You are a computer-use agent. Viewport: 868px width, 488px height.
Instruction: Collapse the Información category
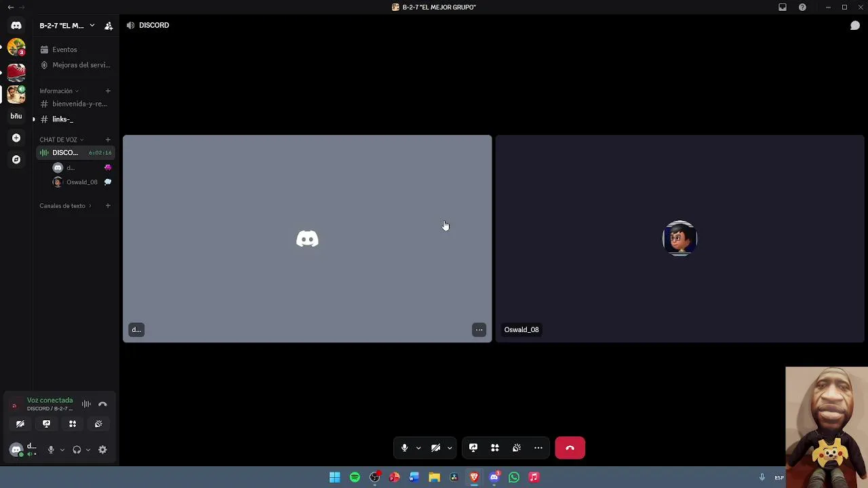[59, 91]
